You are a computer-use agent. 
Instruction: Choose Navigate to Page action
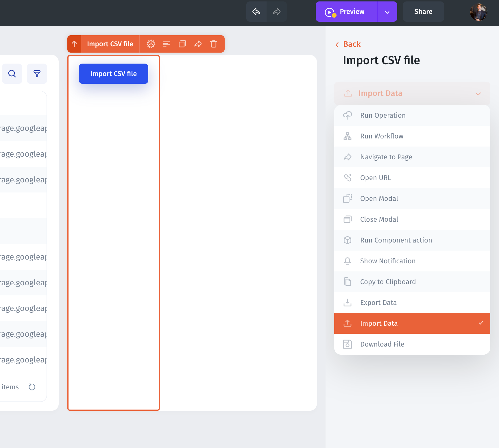pyautogui.click(x=412, y=157)
